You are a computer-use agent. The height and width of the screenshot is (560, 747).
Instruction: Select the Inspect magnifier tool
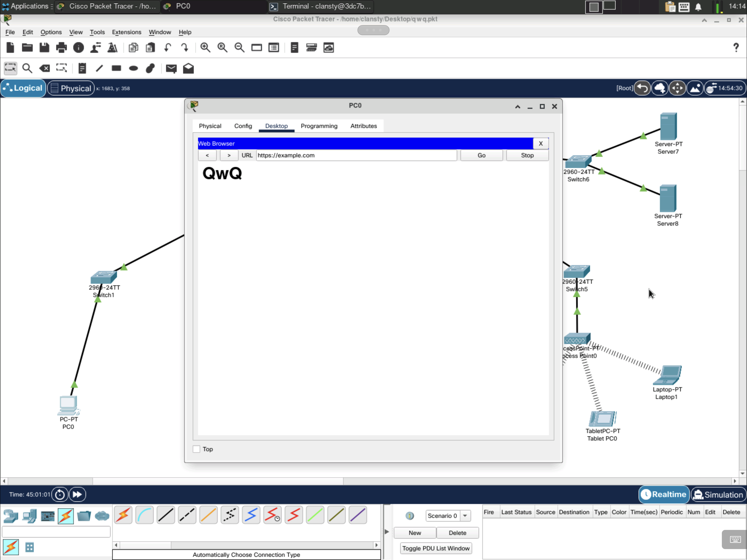tap(27, 69)
